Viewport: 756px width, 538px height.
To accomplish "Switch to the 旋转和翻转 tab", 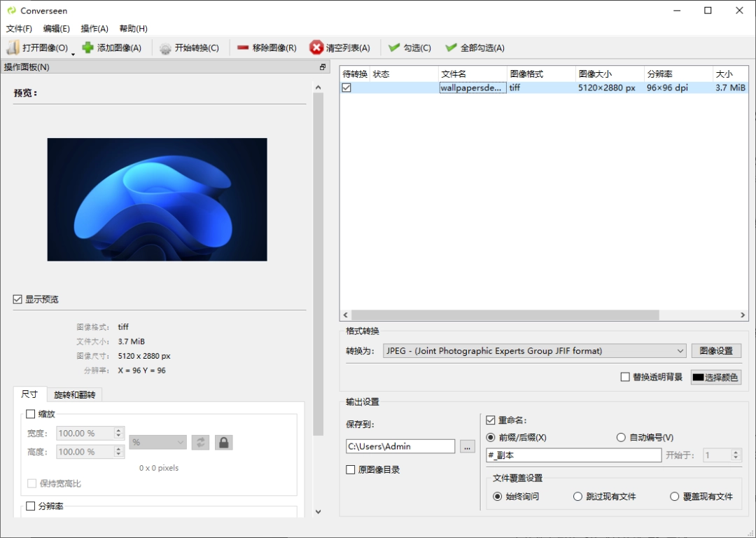I will point(74,394).
